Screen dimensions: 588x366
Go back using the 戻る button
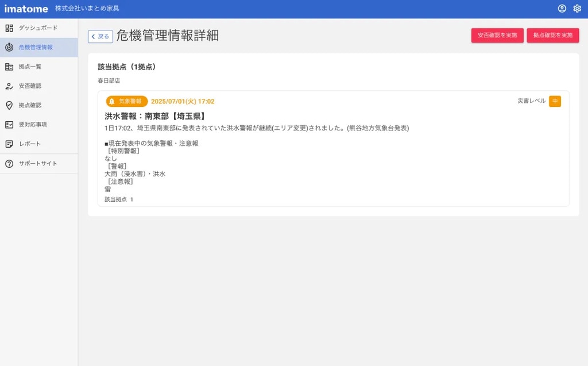pos(100,36)
